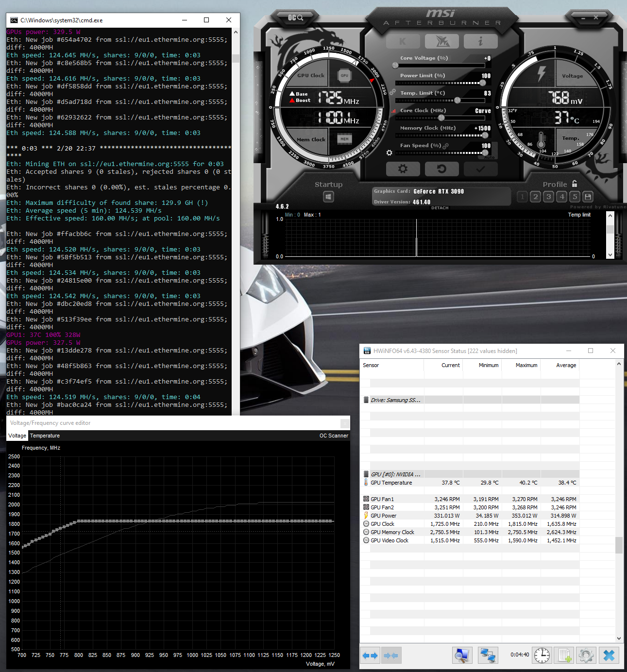Reset HWiNFO elapsed time clock icon

(x=542, y=655)
